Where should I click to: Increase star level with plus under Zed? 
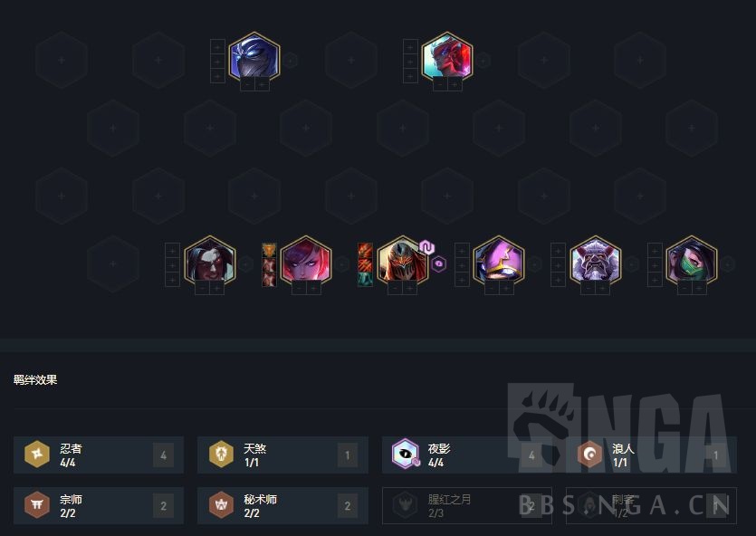click(x=410, y=288)
